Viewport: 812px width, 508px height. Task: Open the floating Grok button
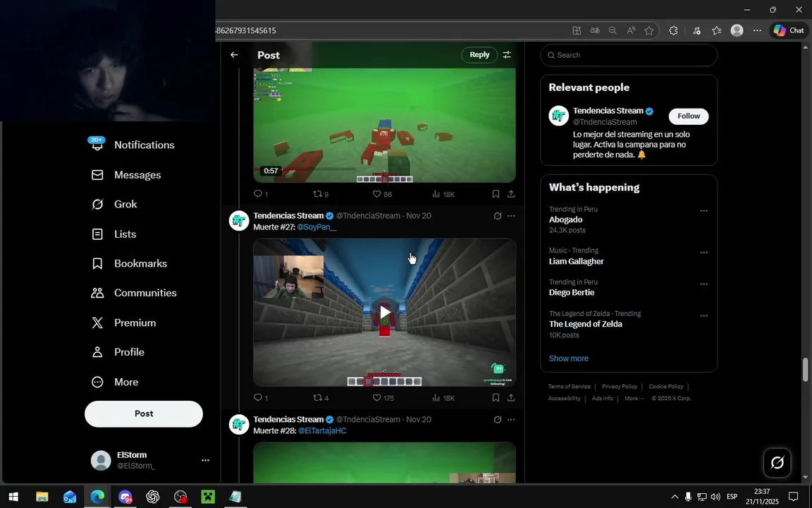click(x=777, y=462)
